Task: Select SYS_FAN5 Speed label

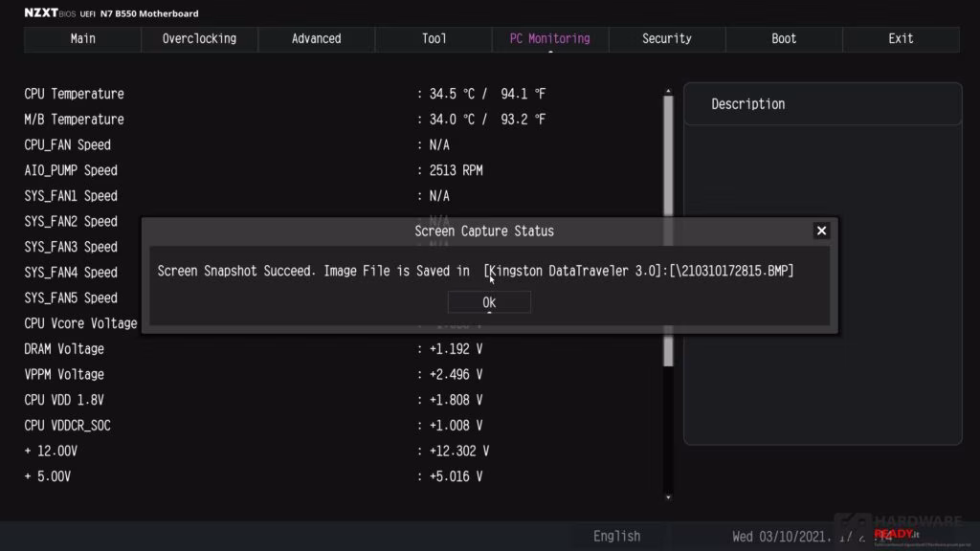Action: 71,298
